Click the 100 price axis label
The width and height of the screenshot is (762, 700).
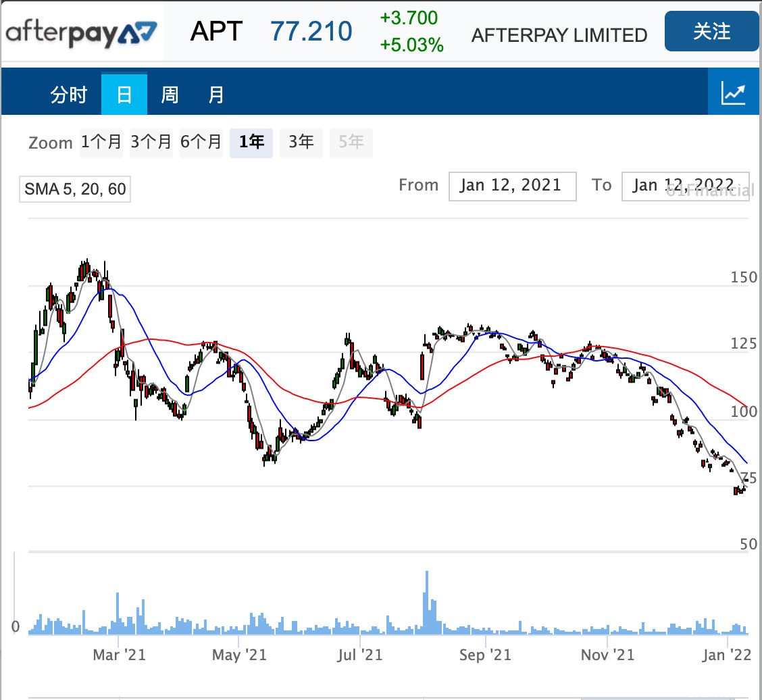(x=744, y=411)
